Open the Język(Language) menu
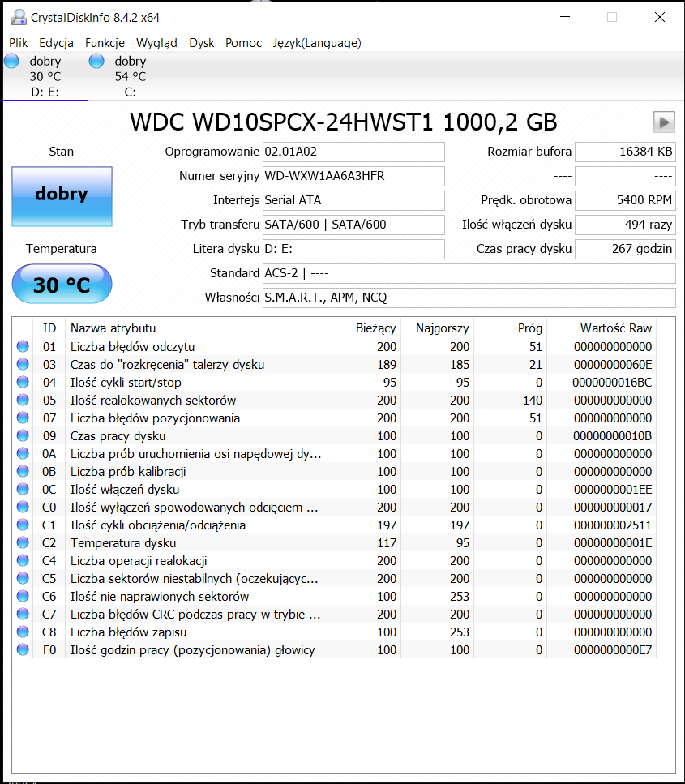The width and height of the screenshot is (685, 784). pyautogui.click(x=317, y=43)
